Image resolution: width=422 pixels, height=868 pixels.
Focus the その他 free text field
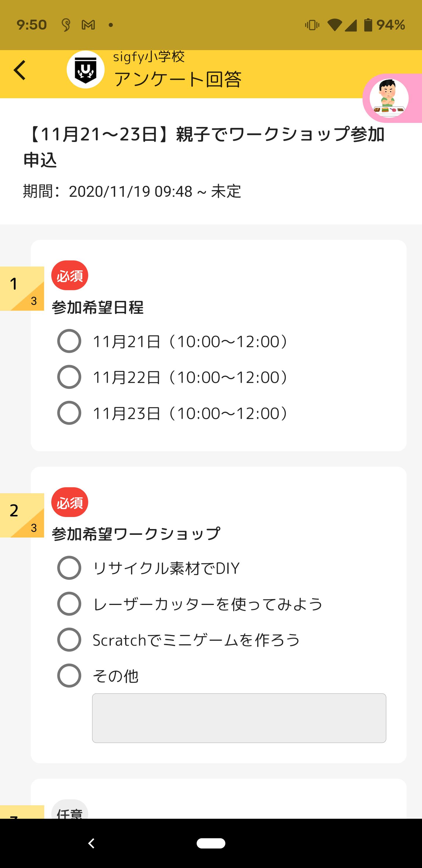(239, 718)
